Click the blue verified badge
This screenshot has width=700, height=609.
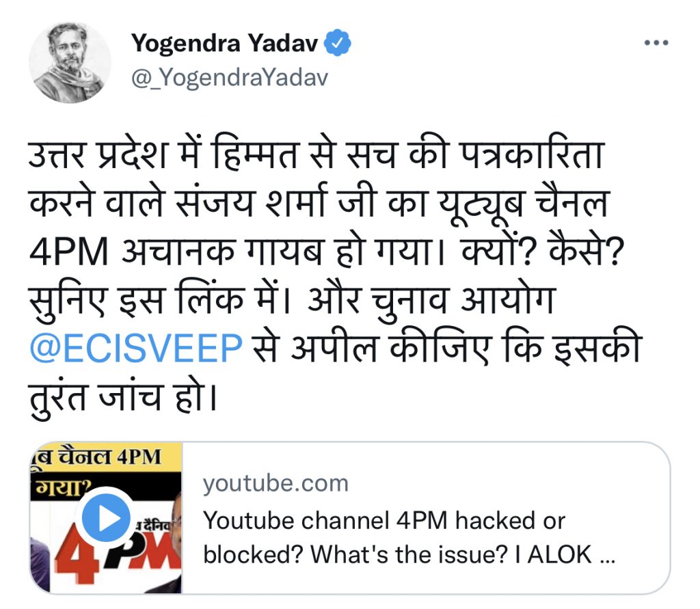tap(337, 43)
